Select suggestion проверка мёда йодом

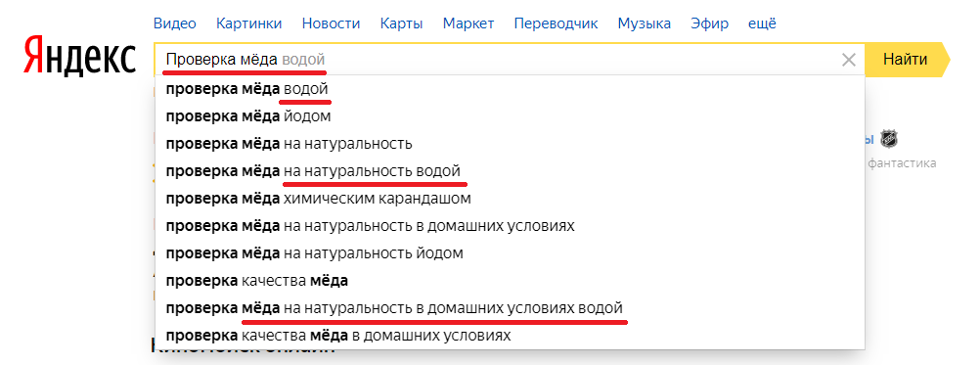[x=510, y=116]
